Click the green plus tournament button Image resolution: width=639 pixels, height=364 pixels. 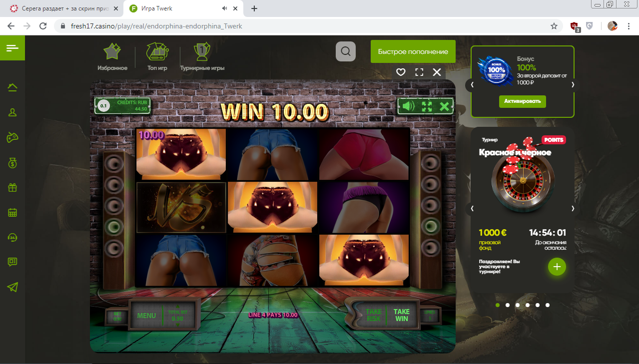click(x=557, y=267)
